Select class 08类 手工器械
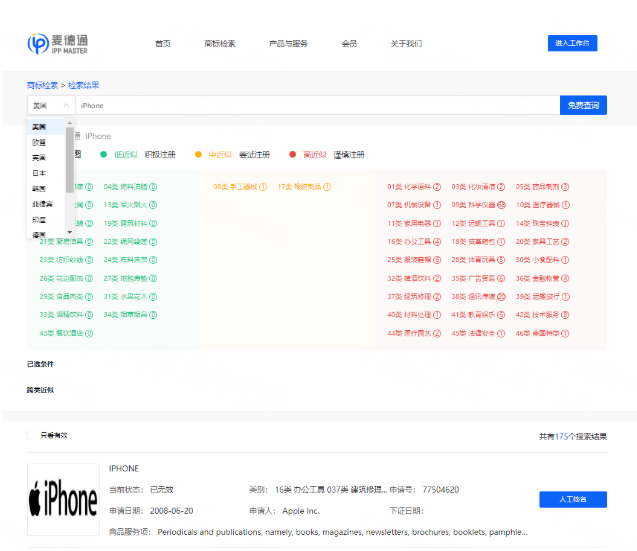The image size is (637, 551). click(x=240, y=187)
